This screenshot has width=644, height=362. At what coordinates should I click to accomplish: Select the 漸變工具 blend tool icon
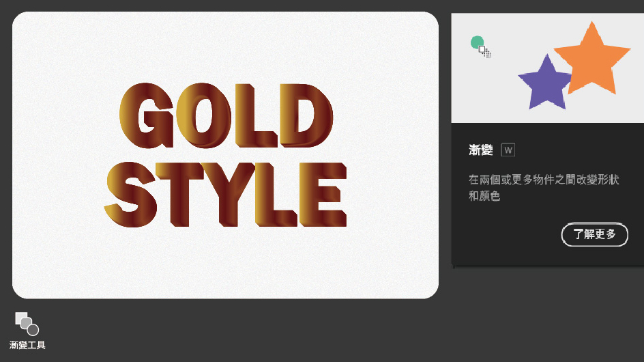click(x=27, y=324)
